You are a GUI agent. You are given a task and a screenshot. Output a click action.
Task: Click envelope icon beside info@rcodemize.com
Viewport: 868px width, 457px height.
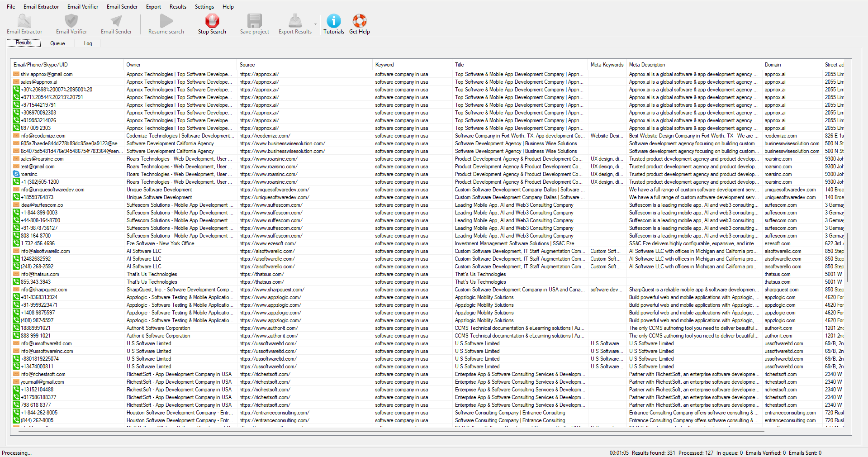tap(16, 136)
